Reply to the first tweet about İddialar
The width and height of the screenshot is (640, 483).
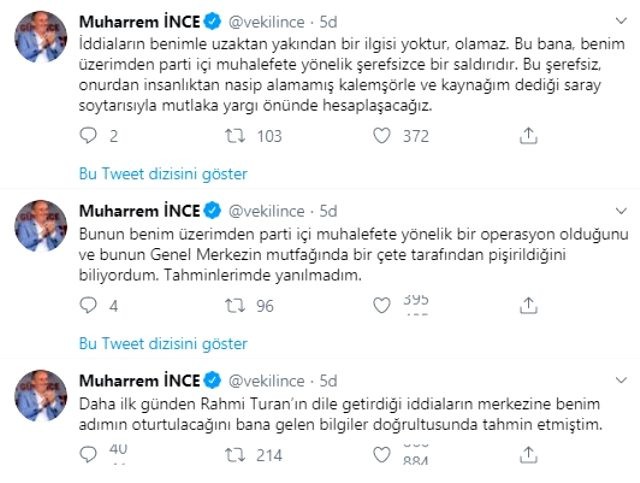pos(87,136)
